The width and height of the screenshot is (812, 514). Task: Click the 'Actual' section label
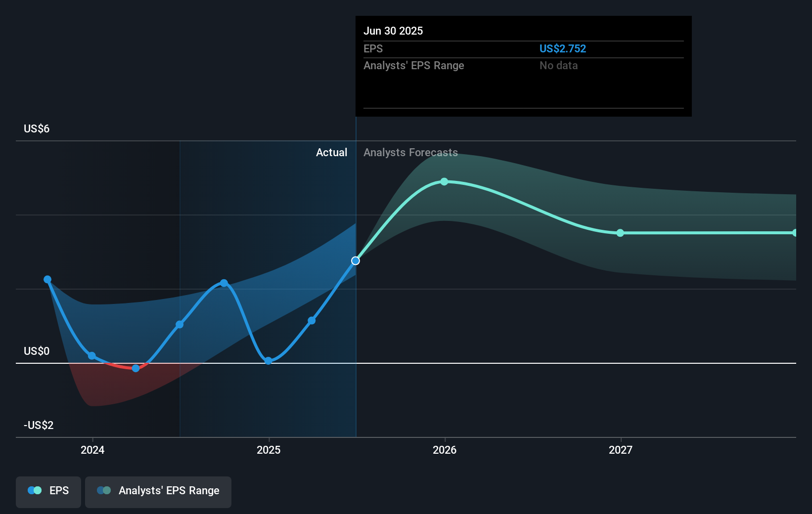point(331,152)
